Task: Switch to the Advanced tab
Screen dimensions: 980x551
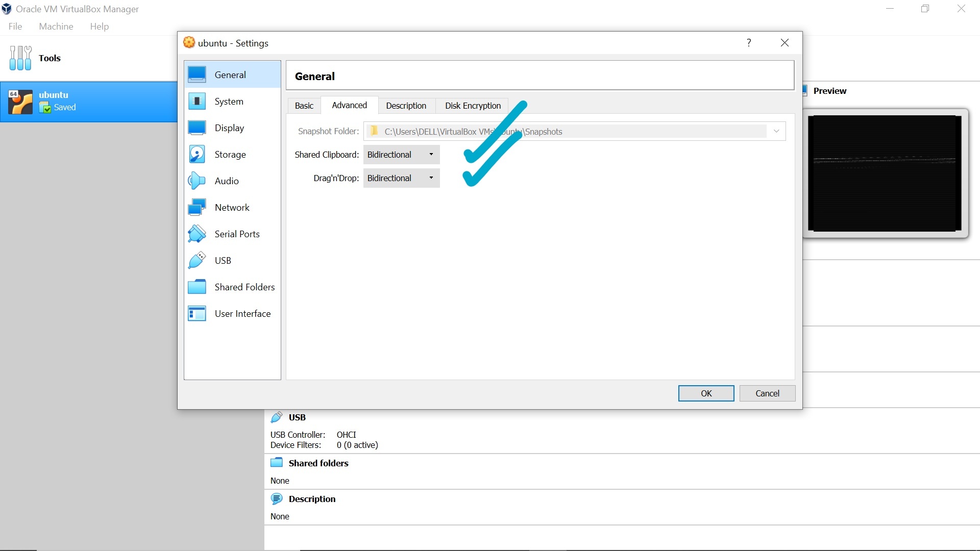Action: [x=349, y=105]
